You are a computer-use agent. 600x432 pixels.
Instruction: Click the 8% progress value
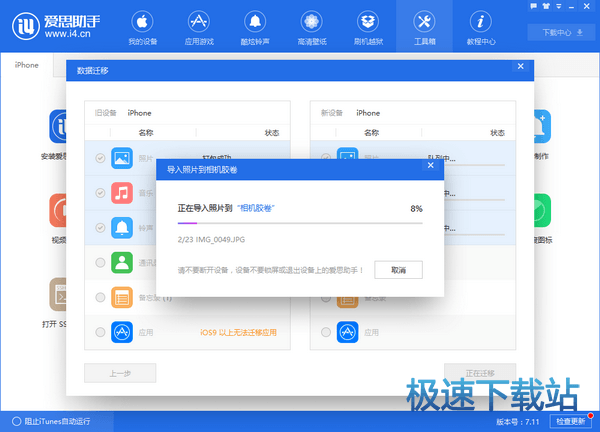[416, 209]
